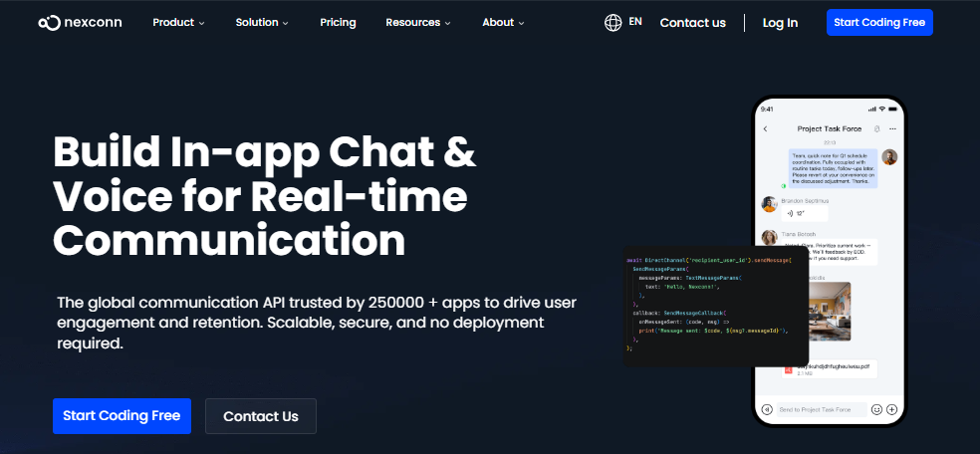Click the hero Start Coding Free button
This screenshot has width=980, height=454.
[x=122, y=416]
